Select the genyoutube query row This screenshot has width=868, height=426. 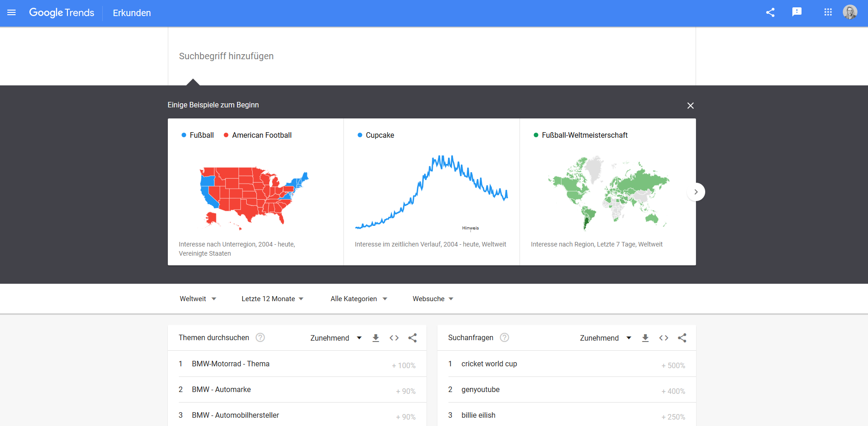567,390
